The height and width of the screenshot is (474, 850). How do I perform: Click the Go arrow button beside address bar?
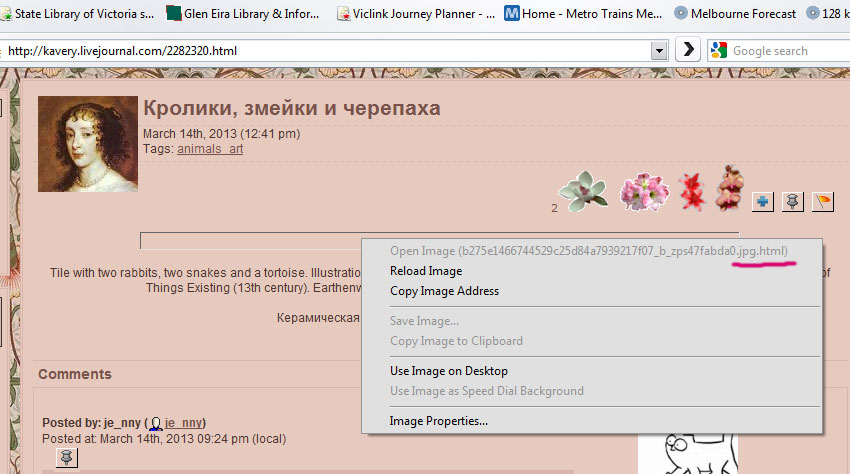[687, 50]
